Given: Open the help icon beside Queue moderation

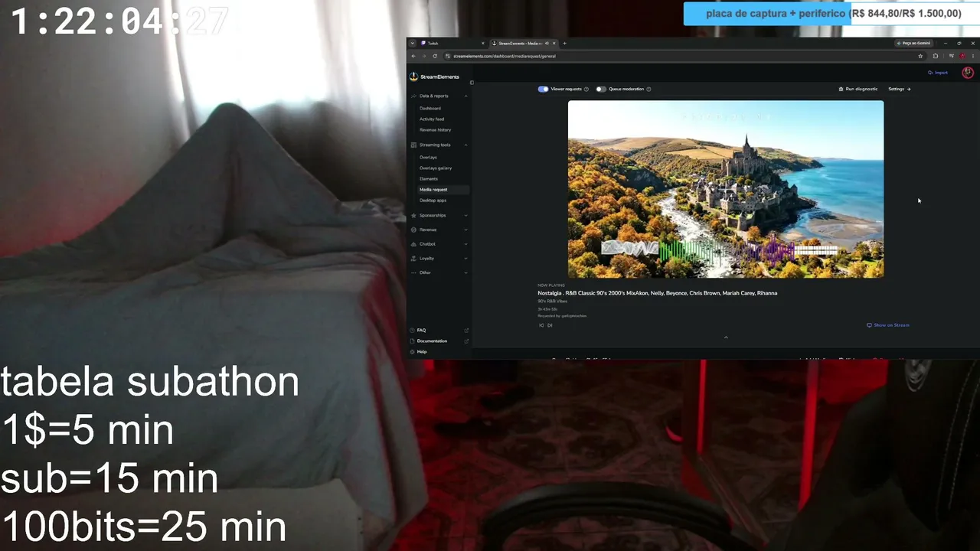Looking at the screenshot, I should (648, 89).
